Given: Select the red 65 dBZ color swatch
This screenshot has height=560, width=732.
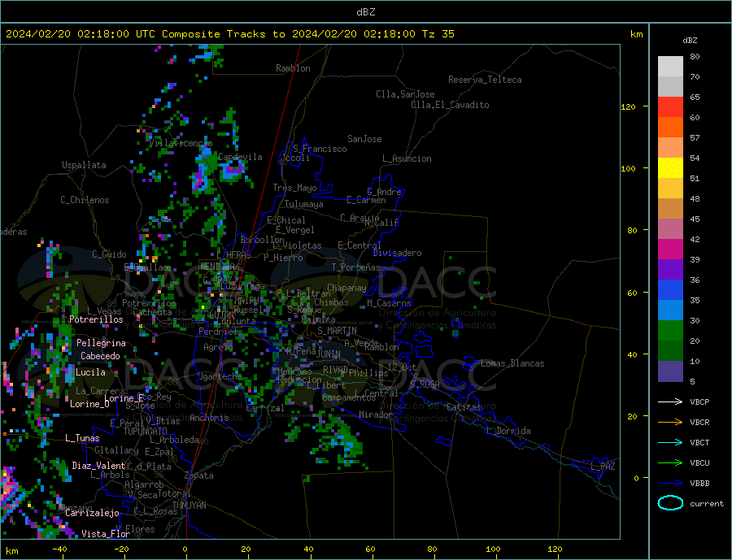Looking at the screenshot, I should [670, 106].
